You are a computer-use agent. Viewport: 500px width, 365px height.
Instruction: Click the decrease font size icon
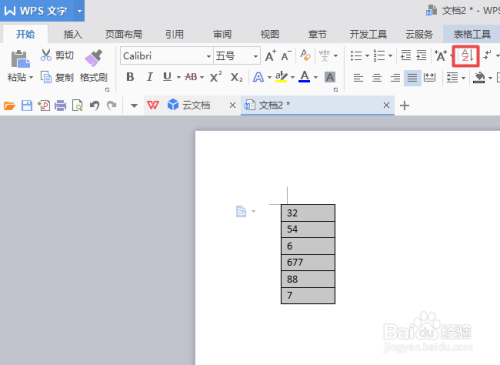pyautogui.click(x=286, y=56)
